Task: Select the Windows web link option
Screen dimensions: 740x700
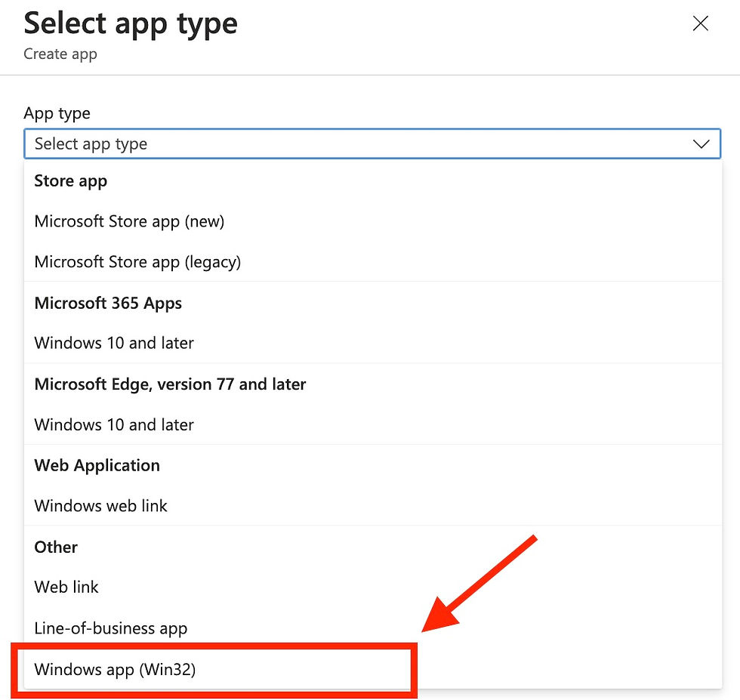Action: (x=100, y=506)
